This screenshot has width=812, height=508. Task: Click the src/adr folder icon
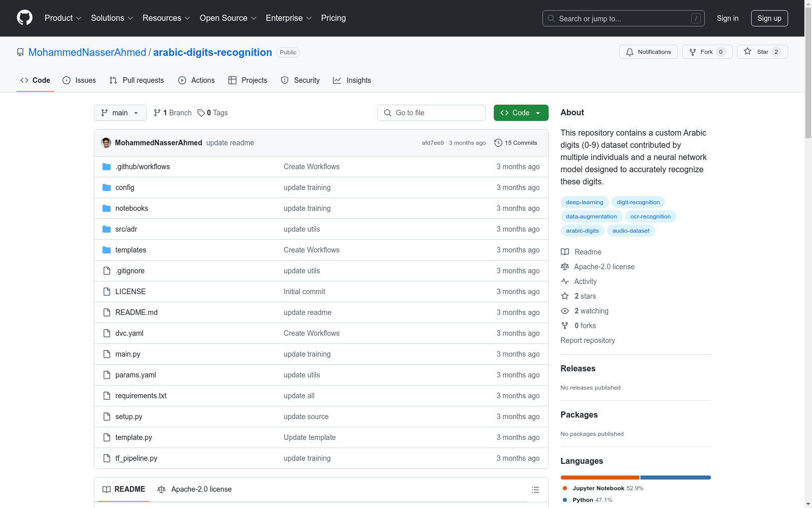click(x=107, y=229)
